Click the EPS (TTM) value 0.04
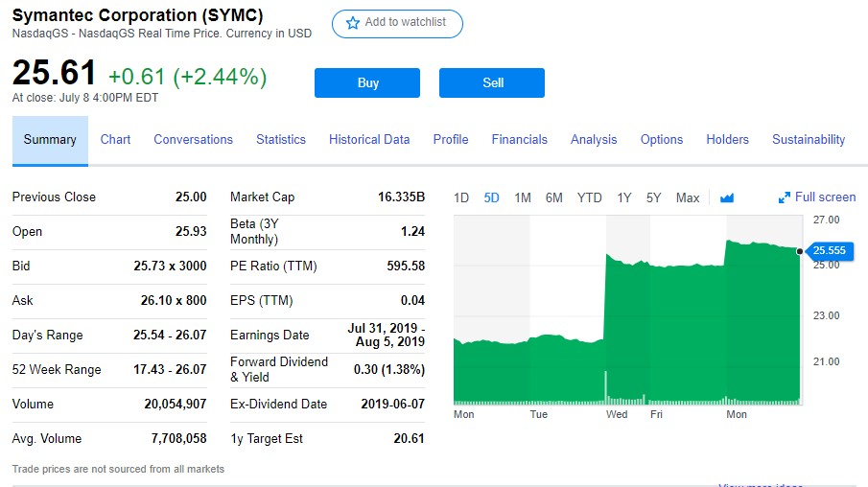This screenshot has height=487, width=868. click(x=413, y=300)
